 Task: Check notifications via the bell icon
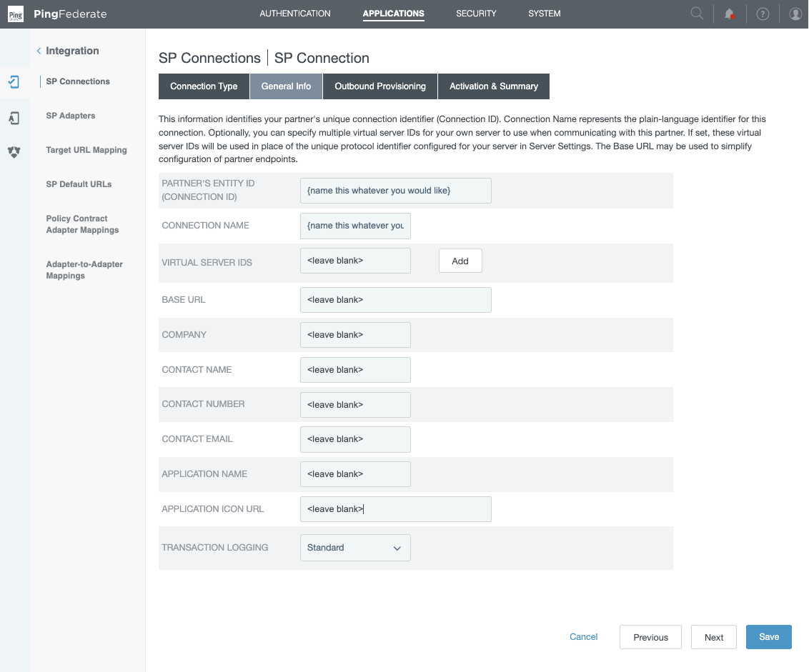pos(729,14)
